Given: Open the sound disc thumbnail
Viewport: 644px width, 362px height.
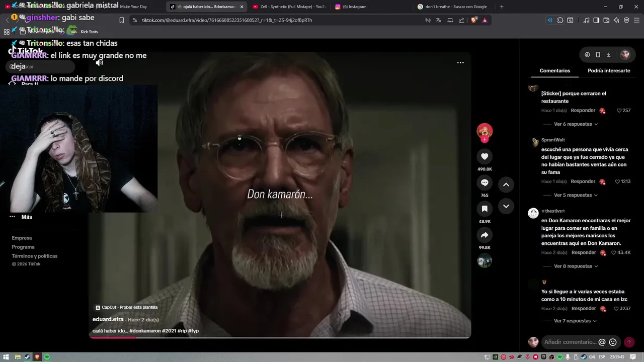Looking at the screenshot, I should coord(485,261).
